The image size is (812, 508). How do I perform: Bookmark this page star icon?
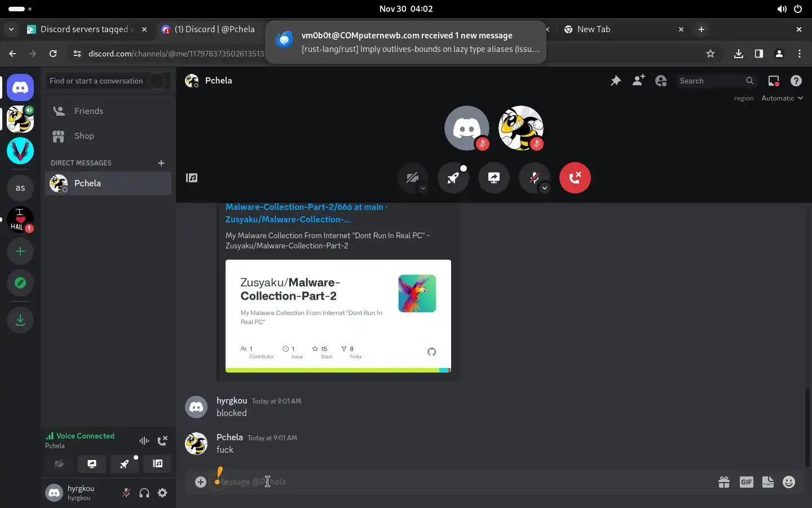[x=710, y=54]
